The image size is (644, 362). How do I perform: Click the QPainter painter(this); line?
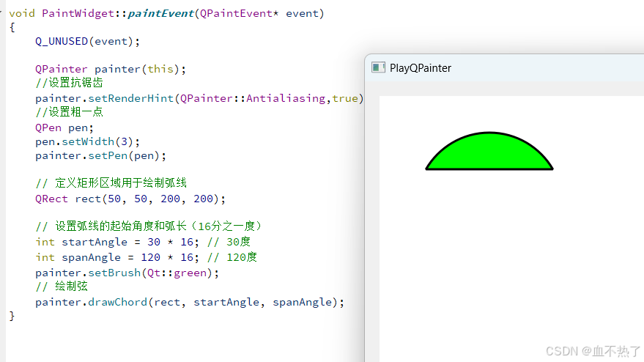[111, 69]
